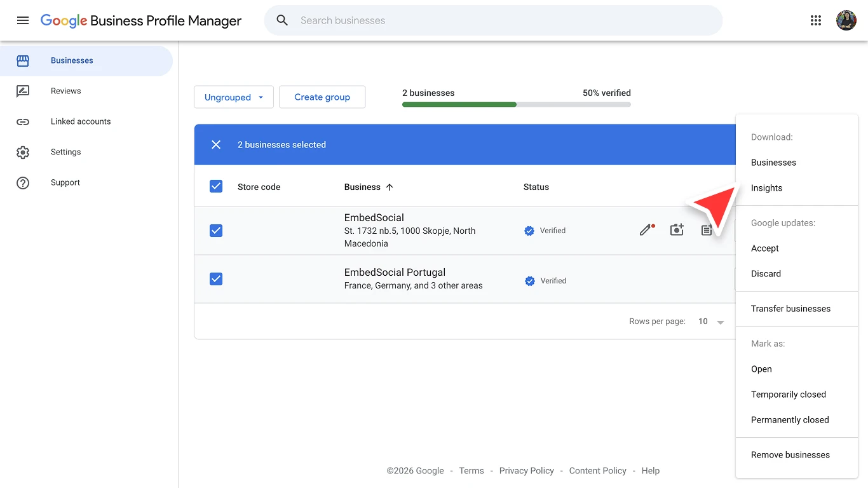The height and width of the screenshot is (488, 868).
Task: Click the verification progress bar
Action: coord(517,104)
